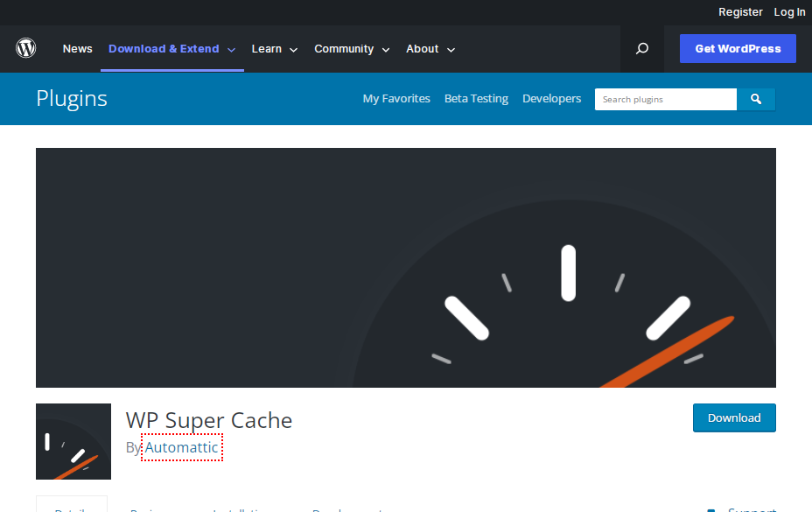812x512 pixels.
Task: Click the Register link
Action: coord(740,12)
